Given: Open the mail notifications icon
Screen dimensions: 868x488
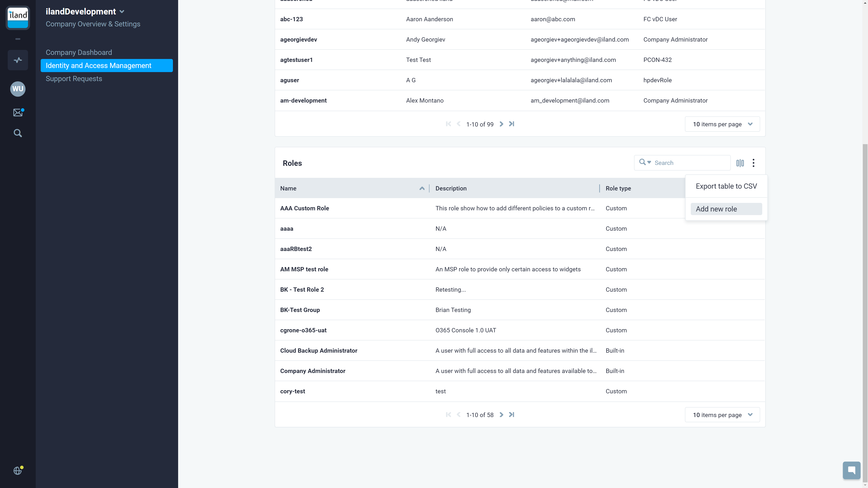Looking at the screenshot, I should click(x=18, y=113).
